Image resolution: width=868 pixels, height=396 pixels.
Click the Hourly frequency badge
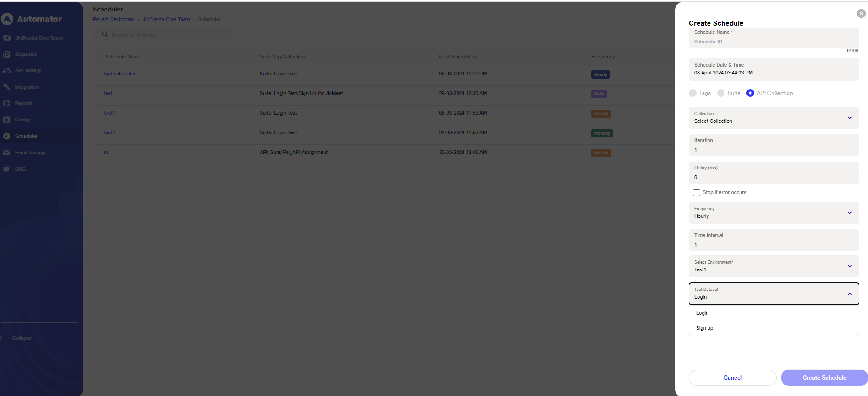tap(601, 74)
